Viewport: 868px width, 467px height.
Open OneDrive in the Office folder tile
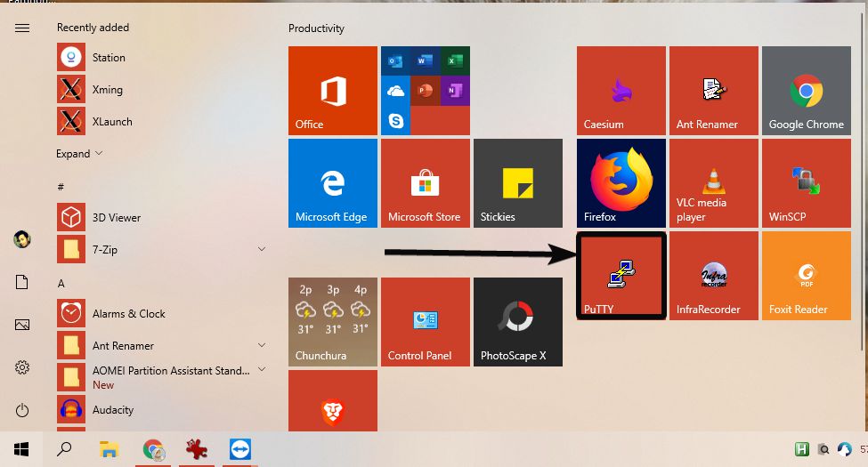pos(395,91)
